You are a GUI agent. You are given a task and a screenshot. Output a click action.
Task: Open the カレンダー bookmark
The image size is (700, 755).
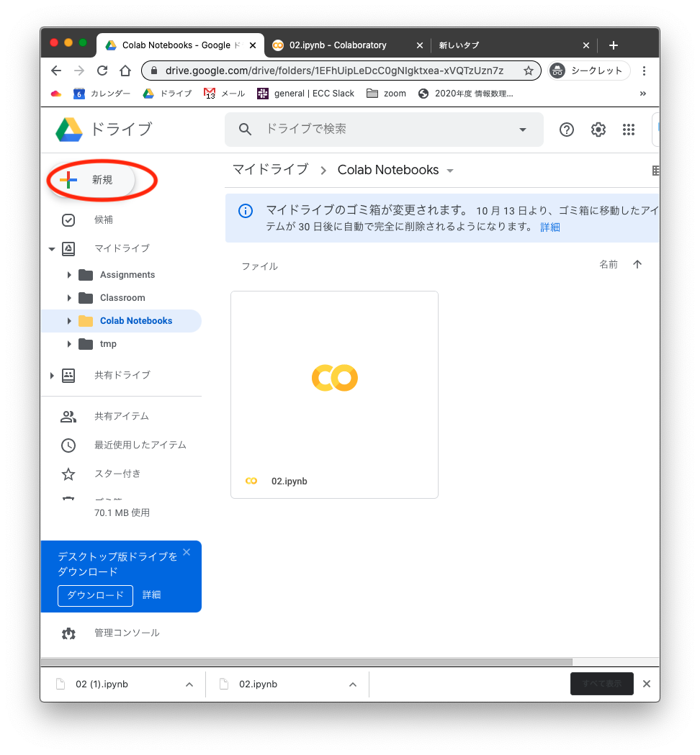coord(102,94)
